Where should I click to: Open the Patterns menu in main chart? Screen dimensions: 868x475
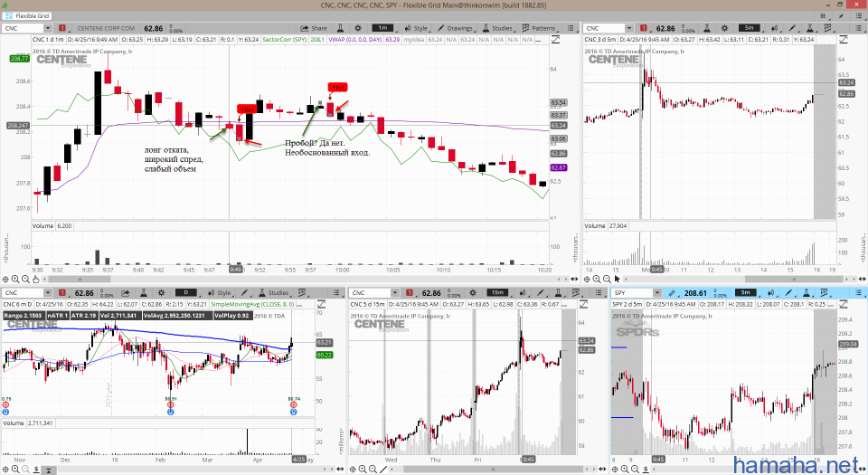point(538,28)
